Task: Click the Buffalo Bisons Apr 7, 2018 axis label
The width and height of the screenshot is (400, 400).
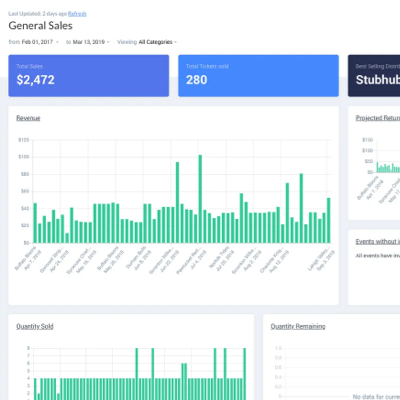Action: 28,260
